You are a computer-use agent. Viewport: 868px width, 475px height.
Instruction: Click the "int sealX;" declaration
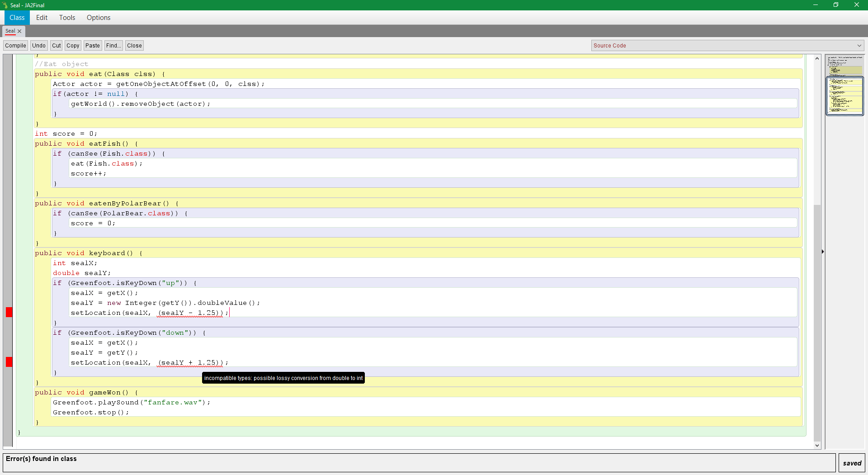[x=75, y=263]
